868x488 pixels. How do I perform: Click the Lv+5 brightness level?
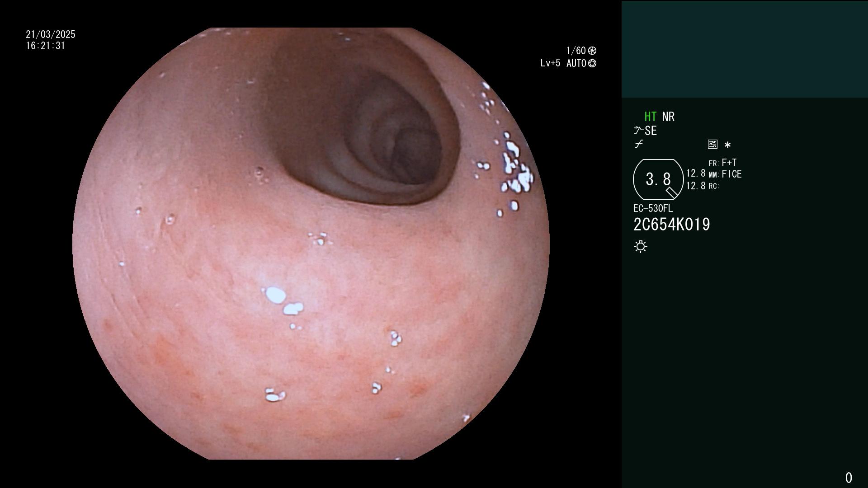pyautogui.click(x=550, y=63)
